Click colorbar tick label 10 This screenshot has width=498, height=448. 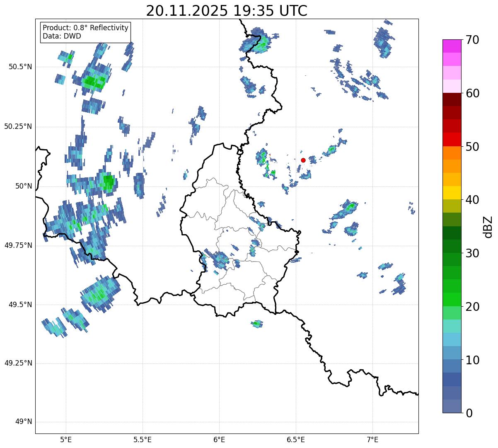[472, 360]
